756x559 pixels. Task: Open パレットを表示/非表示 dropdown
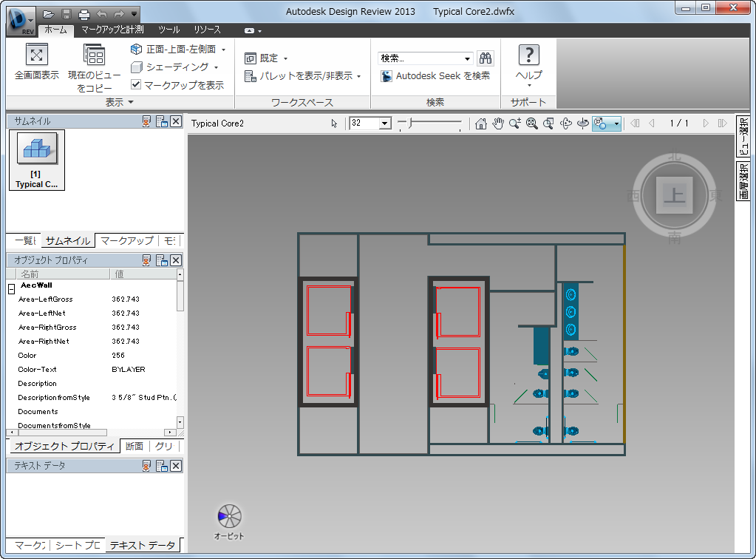(x=303, y=75)
